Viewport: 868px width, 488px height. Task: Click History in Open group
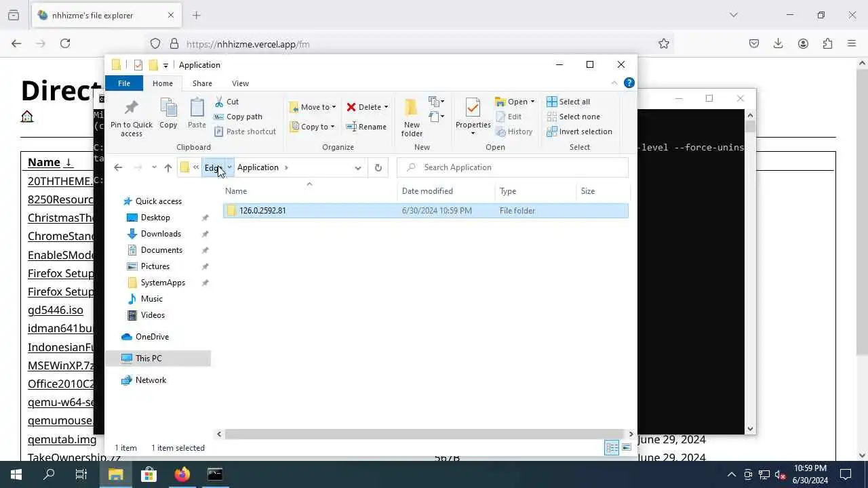513,131
